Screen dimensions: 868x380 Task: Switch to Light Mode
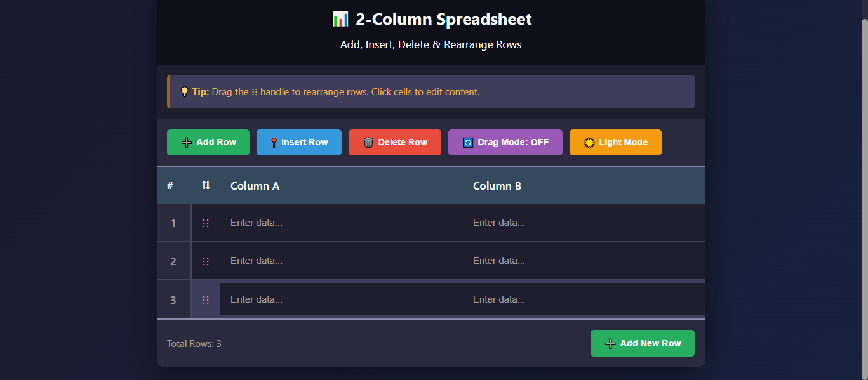(615, 143)
